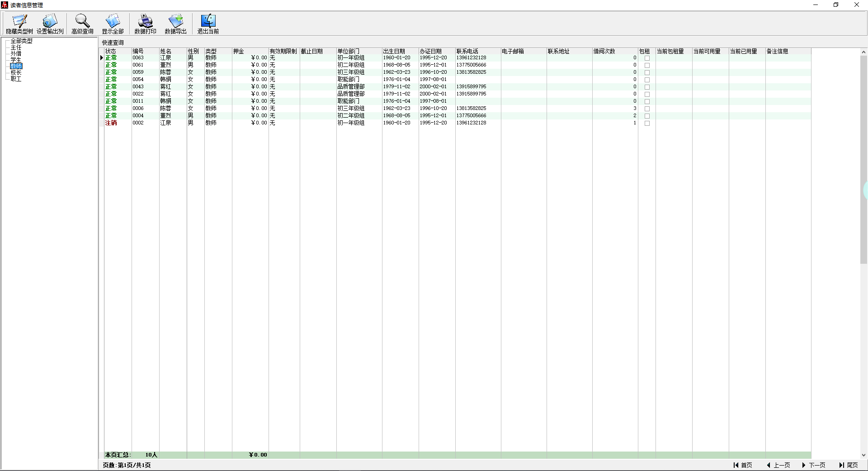Enable the 包租 checkbox for reader 0006
This screenshot has height=471, width=868.
[647, 109]
